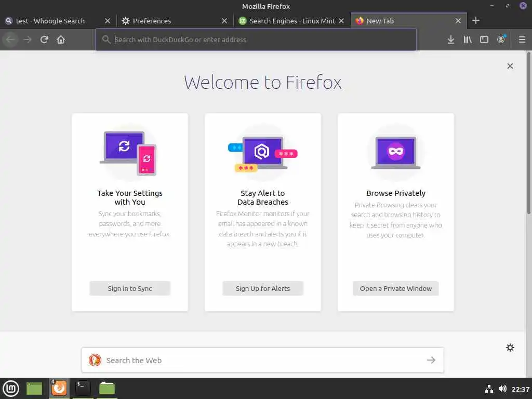Open the Firefox Account icon
Screen dimensions: 532x399
(501, 39)
